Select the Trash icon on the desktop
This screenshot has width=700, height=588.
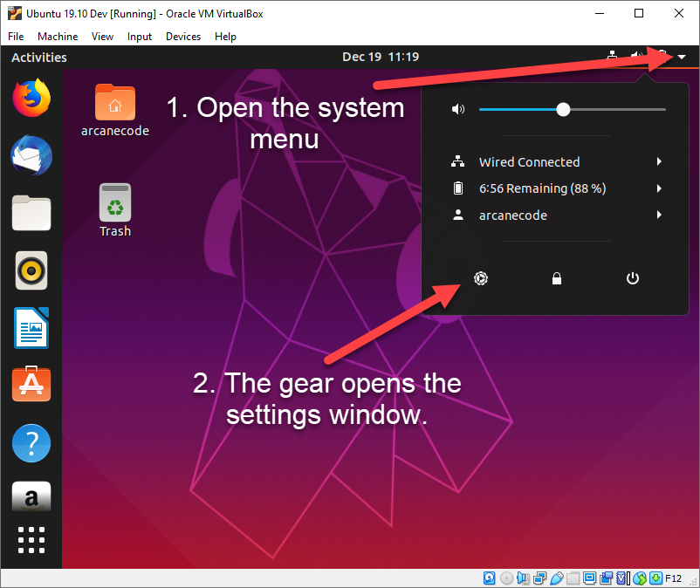114,210
